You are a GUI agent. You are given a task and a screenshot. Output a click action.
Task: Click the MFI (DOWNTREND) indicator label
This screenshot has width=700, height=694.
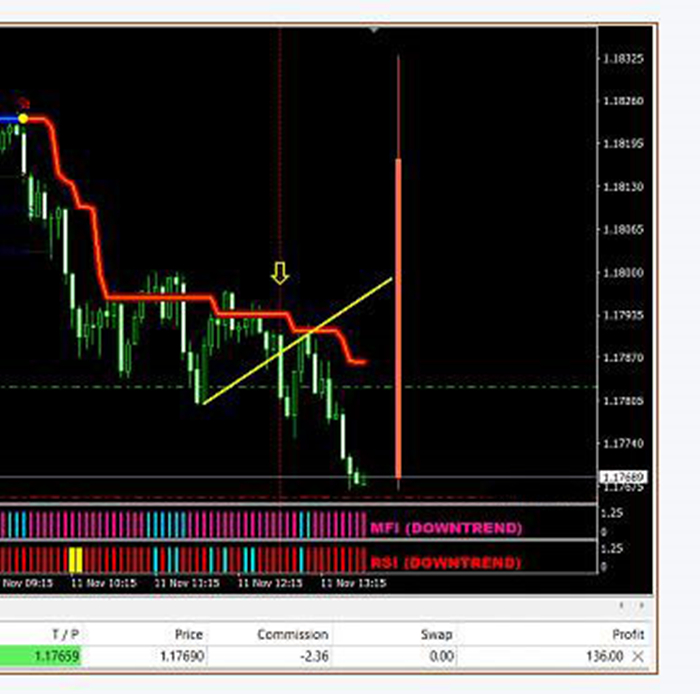tap(446, 528)
